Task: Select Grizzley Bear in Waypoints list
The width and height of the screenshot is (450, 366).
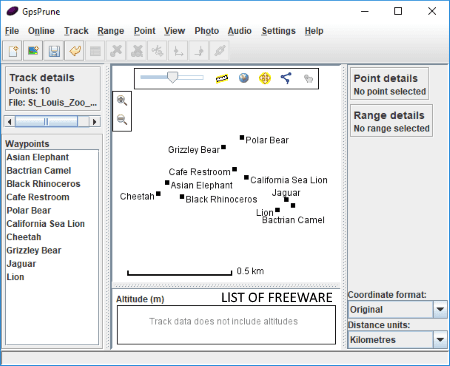Action: pos(52,250)
